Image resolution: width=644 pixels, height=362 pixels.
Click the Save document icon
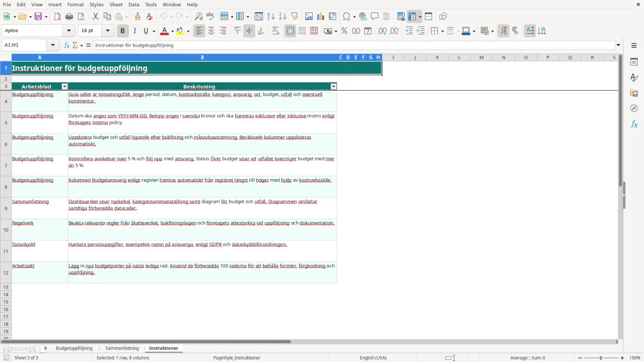tap(38, 17)
